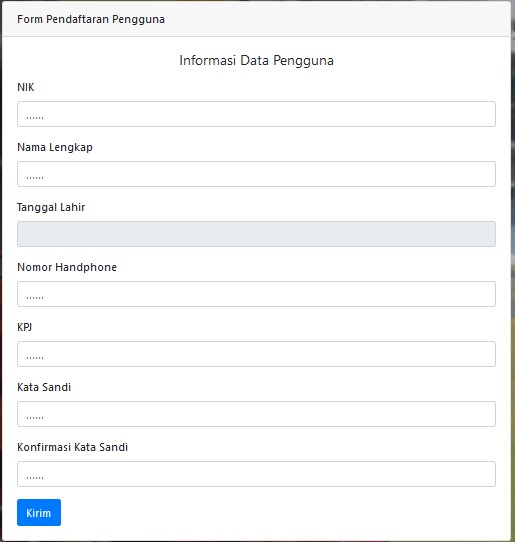Click the KPJ input field

click(256, 354)
